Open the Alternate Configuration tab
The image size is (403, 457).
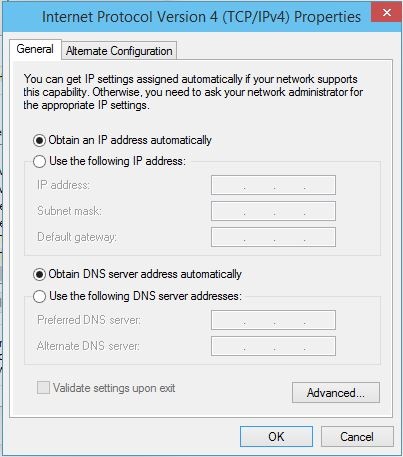119,51
